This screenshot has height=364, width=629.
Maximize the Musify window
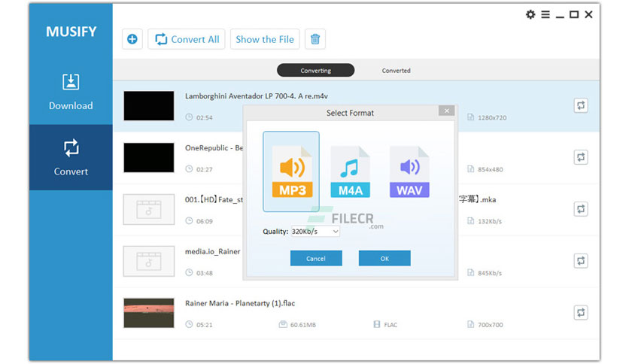[x=574, y=14]
